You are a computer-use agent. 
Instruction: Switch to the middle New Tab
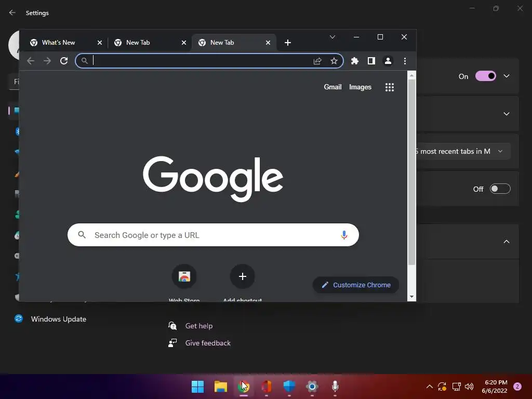point(150,43)
